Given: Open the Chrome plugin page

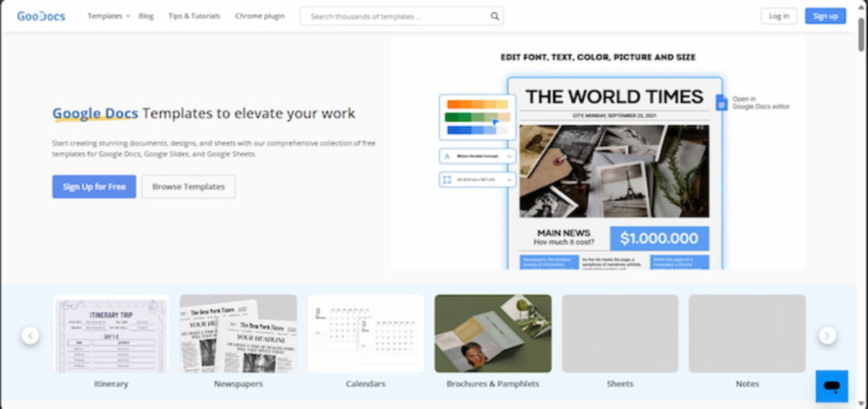Looking at the screenshot, I should (x=260, y=16).
